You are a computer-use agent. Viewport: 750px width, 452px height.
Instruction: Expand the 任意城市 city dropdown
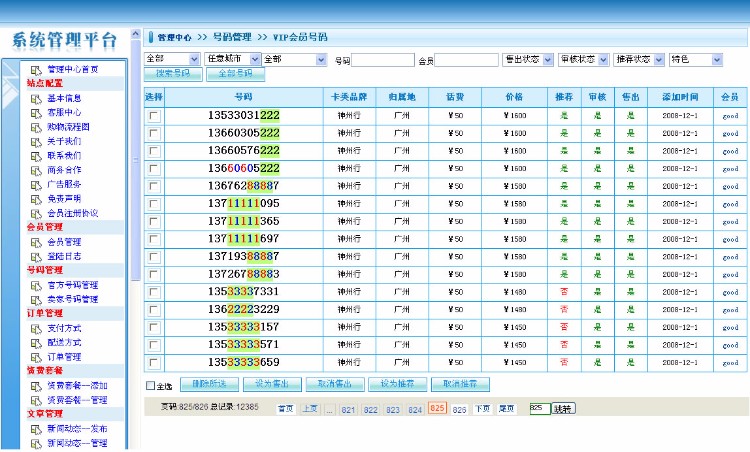coord(232,59)
